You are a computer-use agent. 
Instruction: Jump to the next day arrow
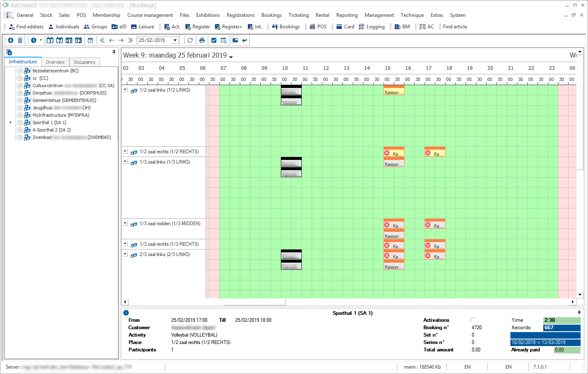[x=121, y=40]
